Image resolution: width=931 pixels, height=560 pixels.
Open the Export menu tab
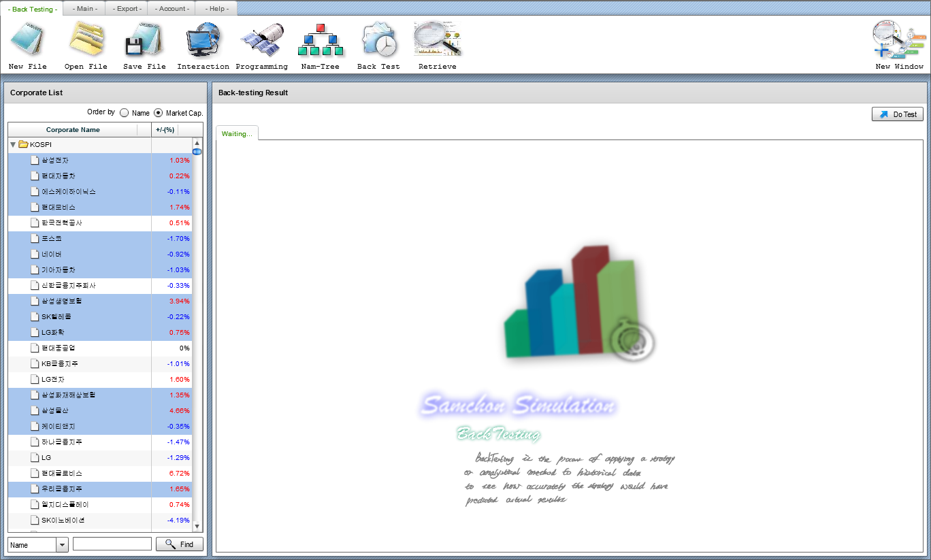click(127, 9)
